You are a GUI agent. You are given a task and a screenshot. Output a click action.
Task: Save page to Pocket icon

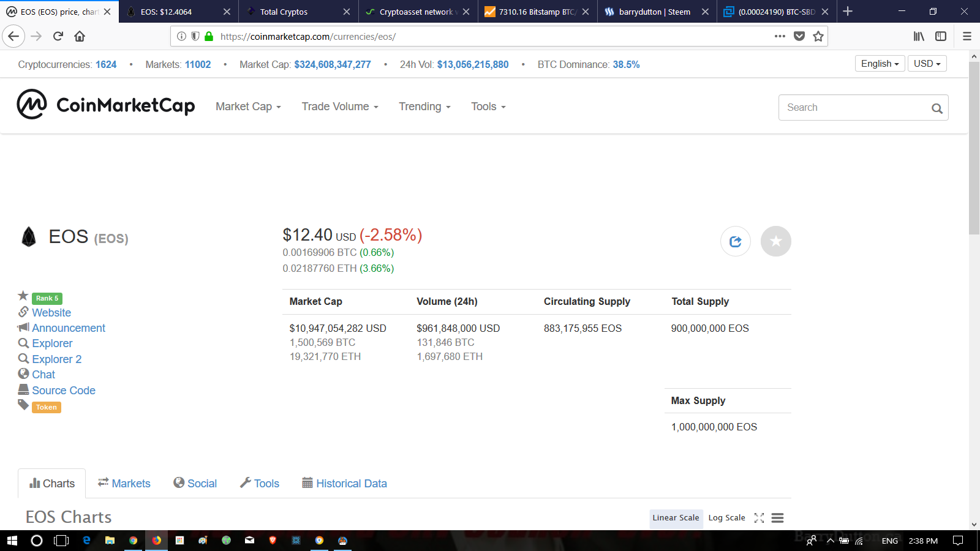[799, 36]
